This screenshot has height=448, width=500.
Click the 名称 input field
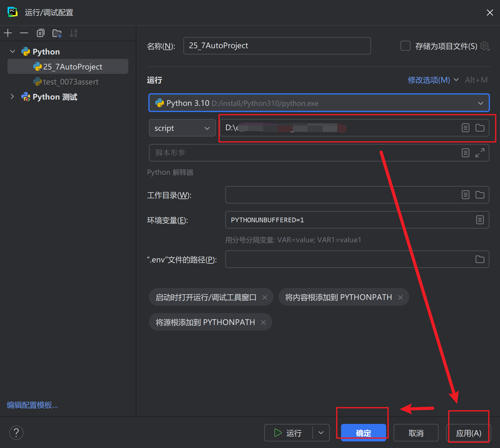click(277, 46)
